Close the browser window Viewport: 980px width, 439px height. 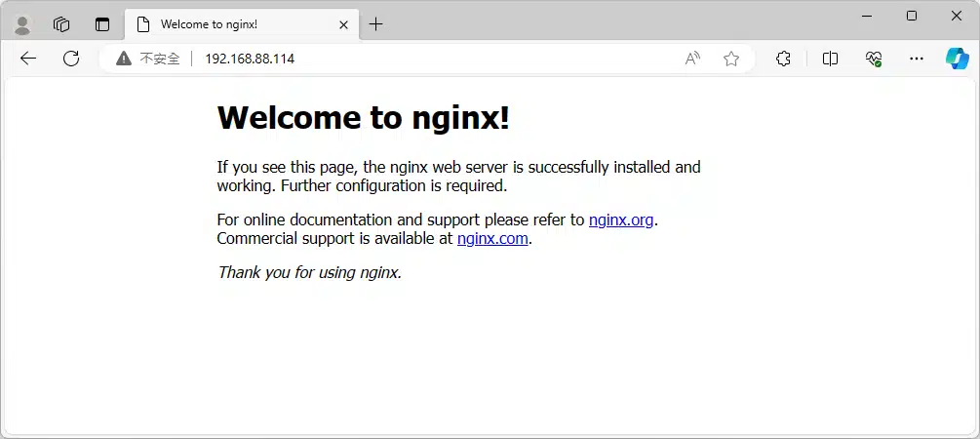click(x=957, y=17)
